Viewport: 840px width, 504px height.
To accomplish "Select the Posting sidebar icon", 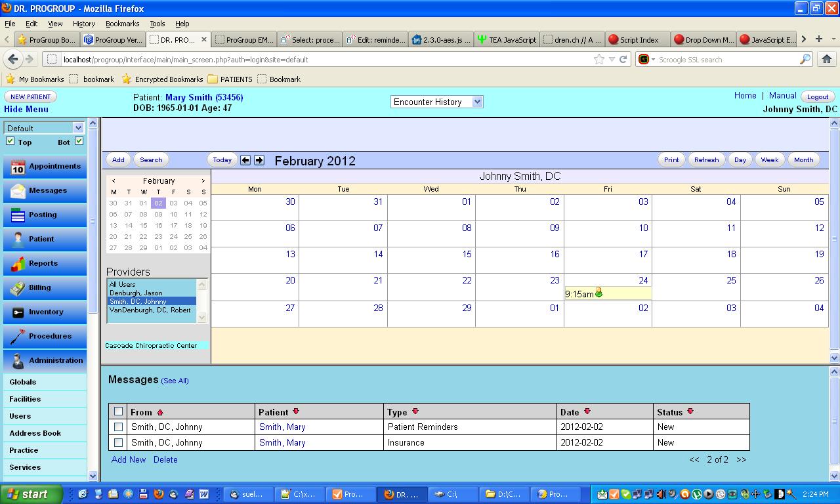I will tap(16, 215).
